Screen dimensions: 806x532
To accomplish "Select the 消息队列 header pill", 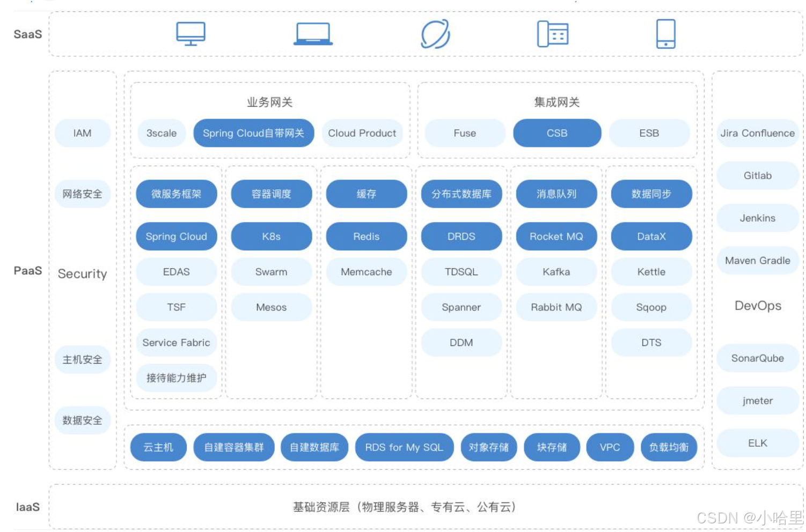I will click(556, 194).
